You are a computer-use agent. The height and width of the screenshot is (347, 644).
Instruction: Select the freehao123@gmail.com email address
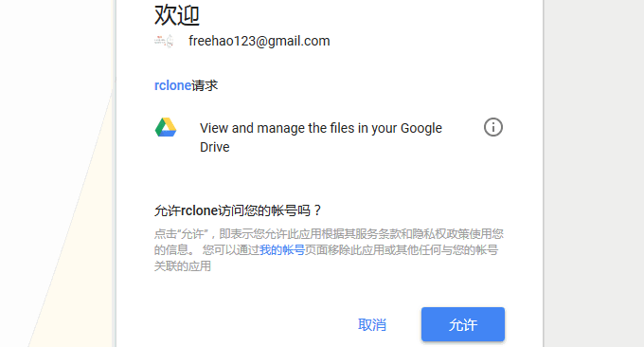pos(259,41)
